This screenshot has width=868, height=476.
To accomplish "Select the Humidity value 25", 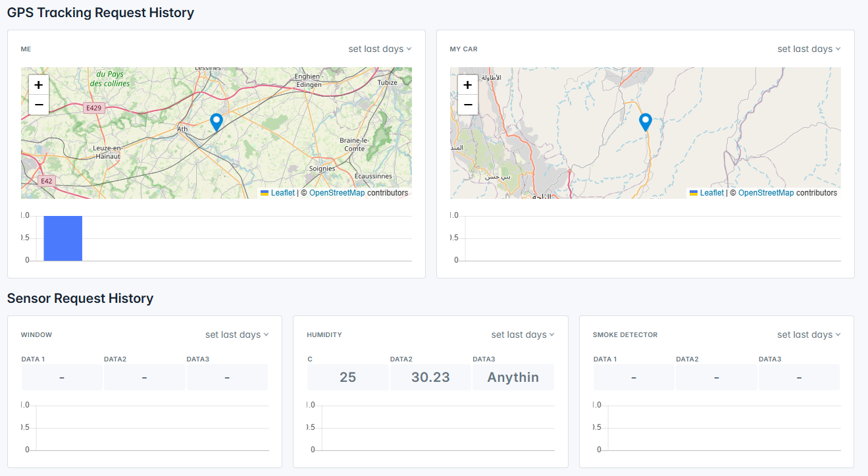I will (347, 377).
